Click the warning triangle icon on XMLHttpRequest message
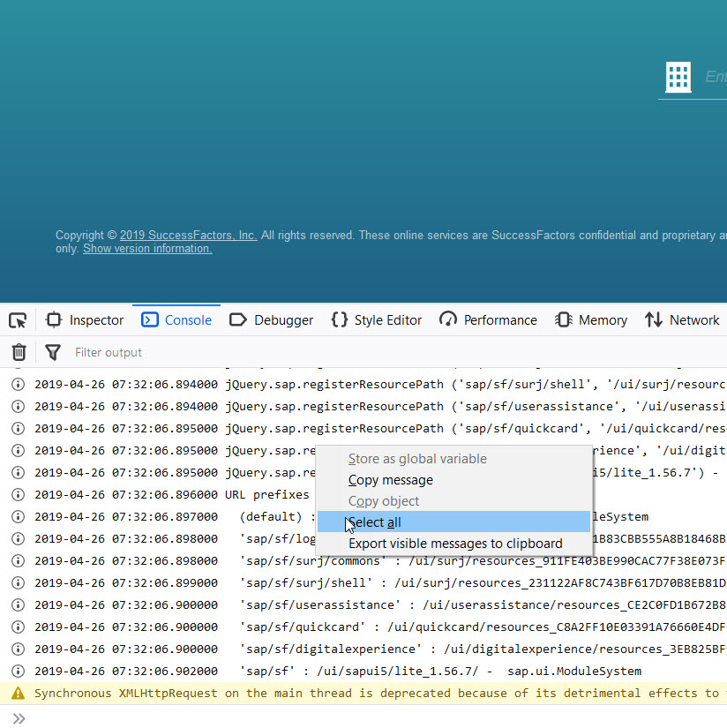The image size is (727, 728). coord(19,694)
